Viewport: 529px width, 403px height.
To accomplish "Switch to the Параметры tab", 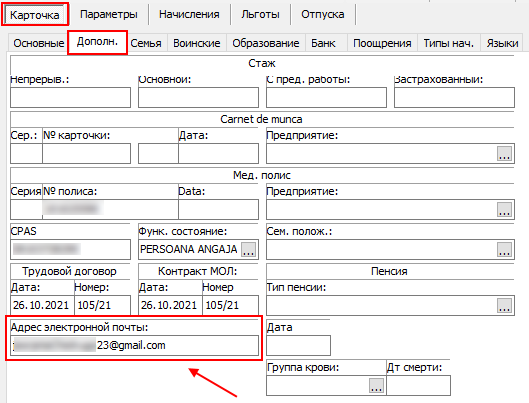I will (109, 15).
